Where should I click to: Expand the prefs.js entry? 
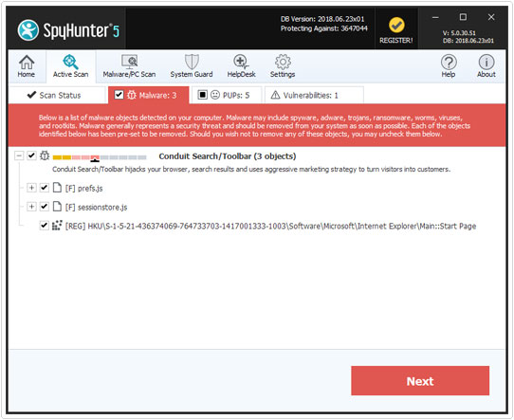tap(31, 188)
